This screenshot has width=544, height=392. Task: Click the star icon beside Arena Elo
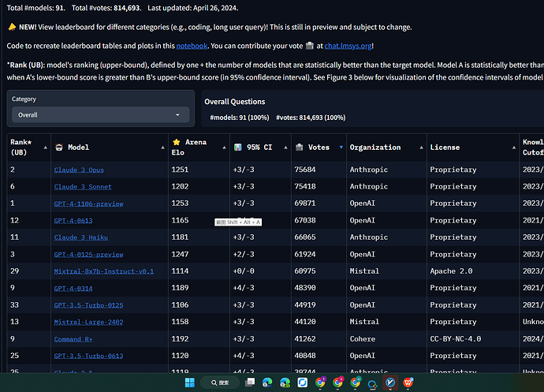[x=177, y=142]
